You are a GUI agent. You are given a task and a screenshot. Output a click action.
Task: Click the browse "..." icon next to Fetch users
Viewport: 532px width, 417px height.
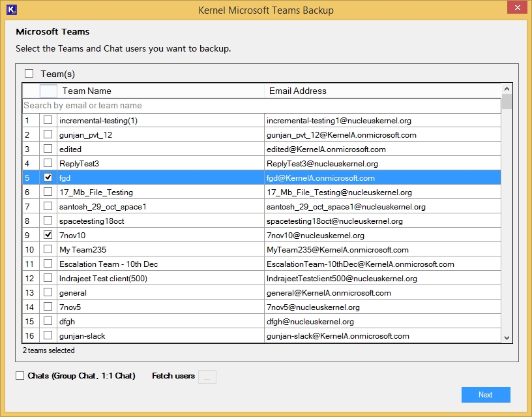[207, 376]
